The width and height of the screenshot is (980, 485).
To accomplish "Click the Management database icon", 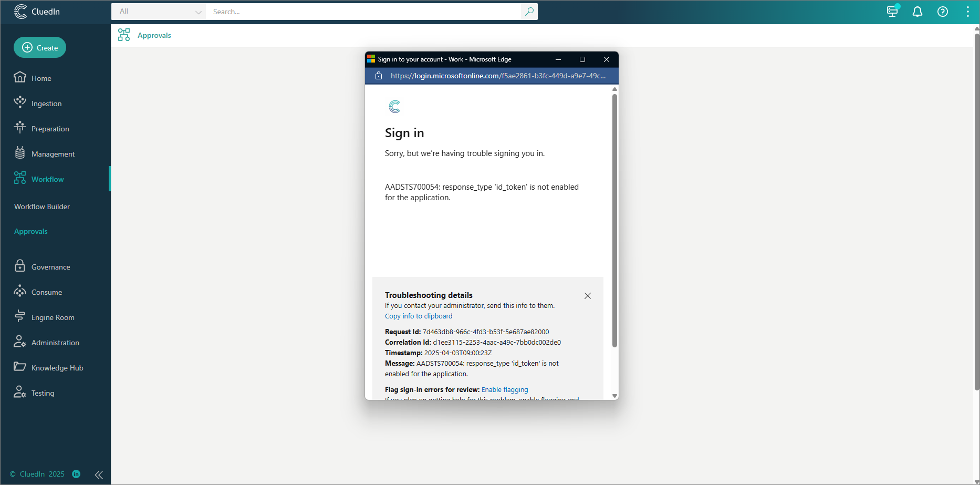I will click(20, 152).
